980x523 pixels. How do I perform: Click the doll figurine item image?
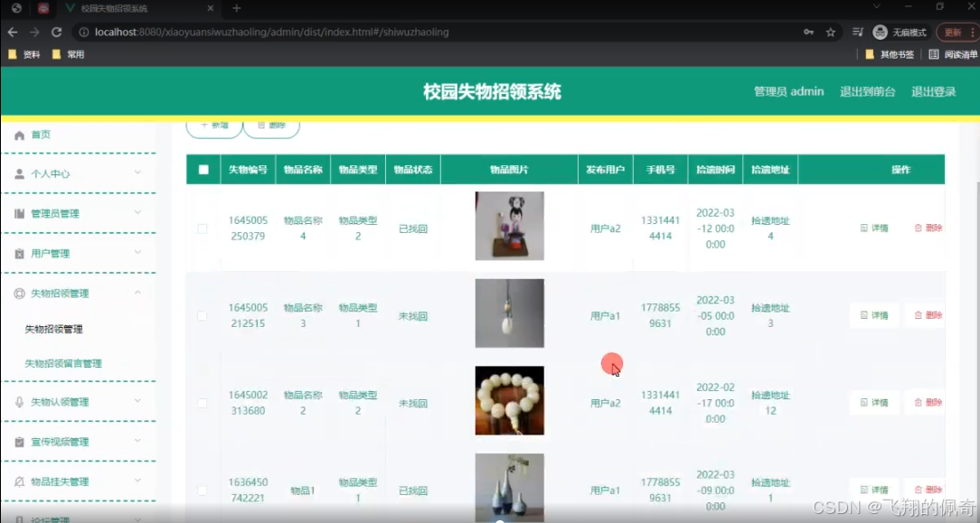509,226
